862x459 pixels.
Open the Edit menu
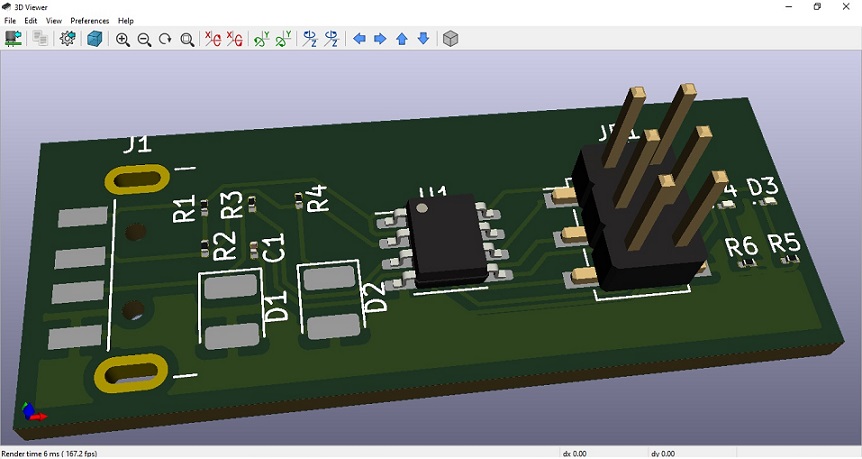click(x=31, y=21)
